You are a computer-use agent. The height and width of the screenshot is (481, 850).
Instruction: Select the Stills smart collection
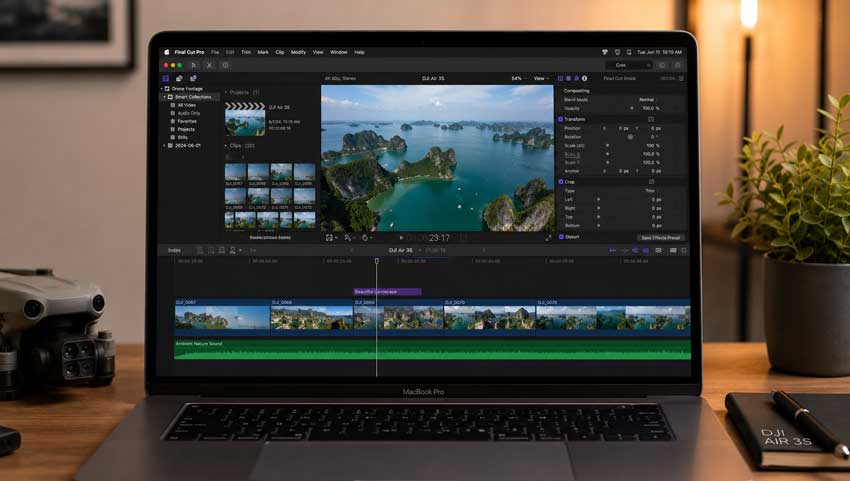[x=179, y=138]
